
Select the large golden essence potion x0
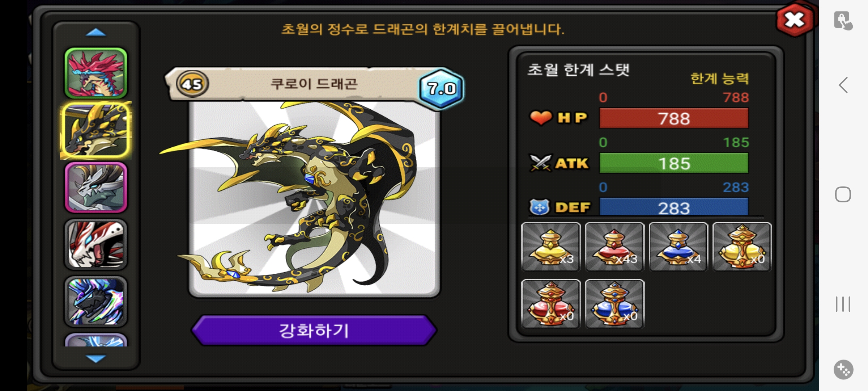pos(742,247)
